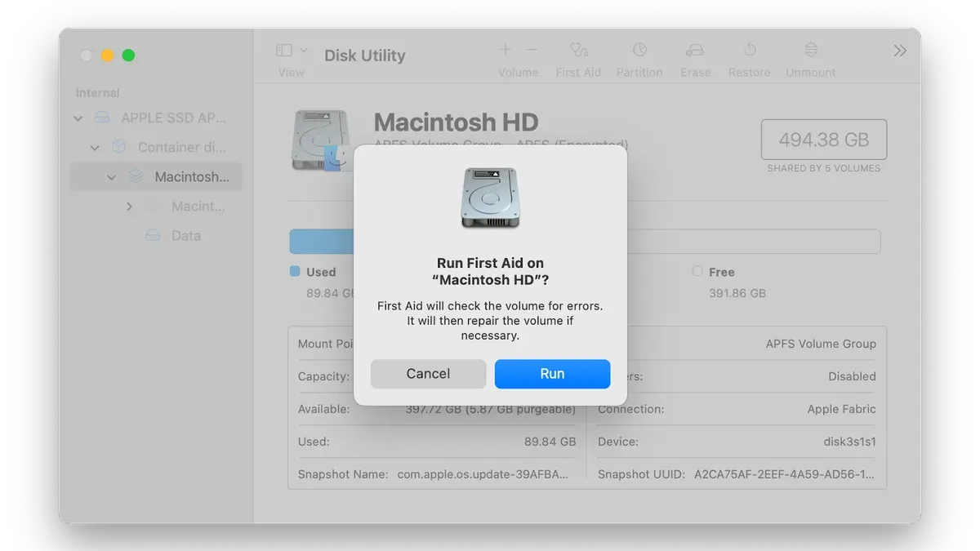Viewport: 980px width, 551px height.
Task: Click the blue Used legend swatch
Action: click(x=295, y=271)
